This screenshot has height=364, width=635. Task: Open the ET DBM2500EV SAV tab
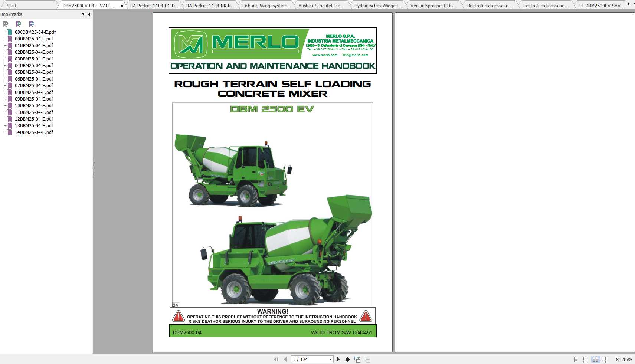pyautogui.click(x=601, y=6)
